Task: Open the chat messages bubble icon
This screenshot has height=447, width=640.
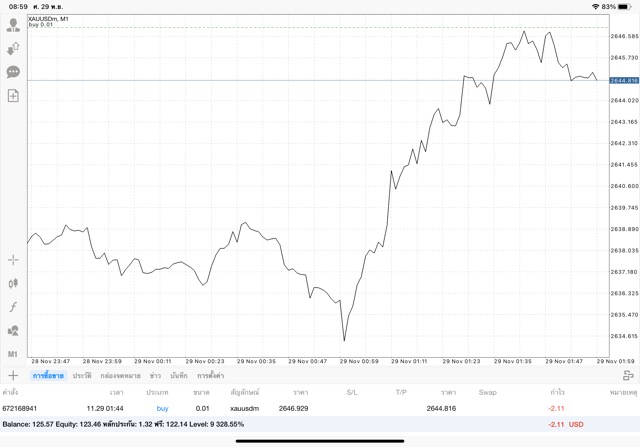Action: pyautogui.click(x=13, y=72)
